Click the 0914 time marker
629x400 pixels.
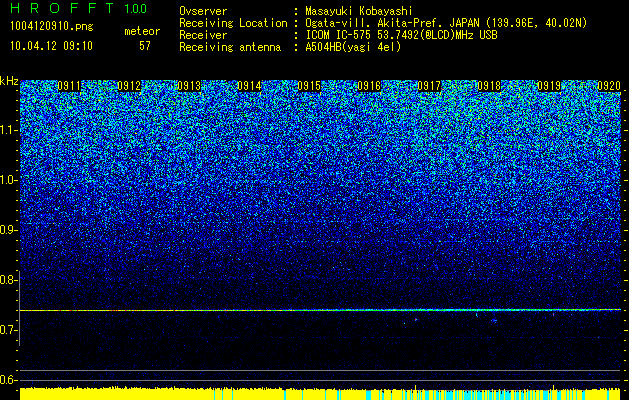[x=249, y=86]
